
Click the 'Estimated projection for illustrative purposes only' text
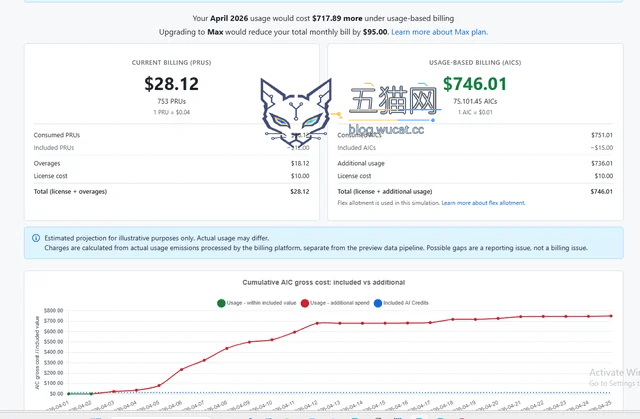(157, 238)
